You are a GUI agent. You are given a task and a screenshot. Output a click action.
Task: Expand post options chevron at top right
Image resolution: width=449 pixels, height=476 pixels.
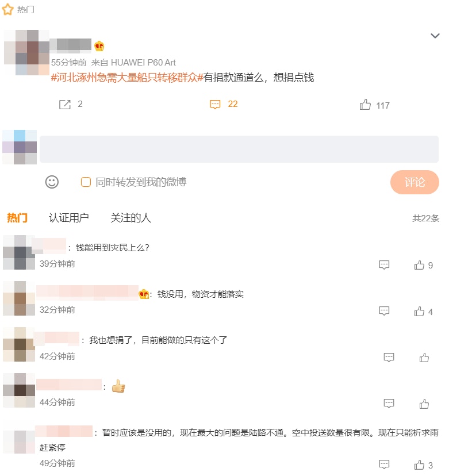pos(435,36)
